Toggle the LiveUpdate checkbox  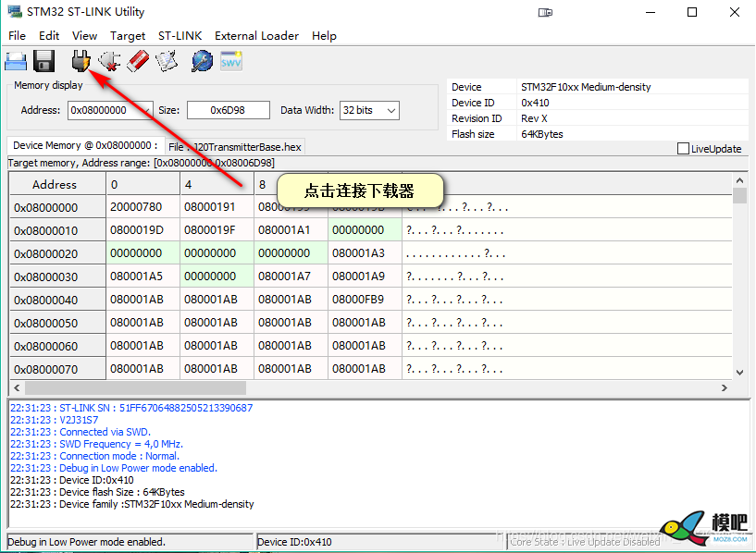(x=683, y=148)
